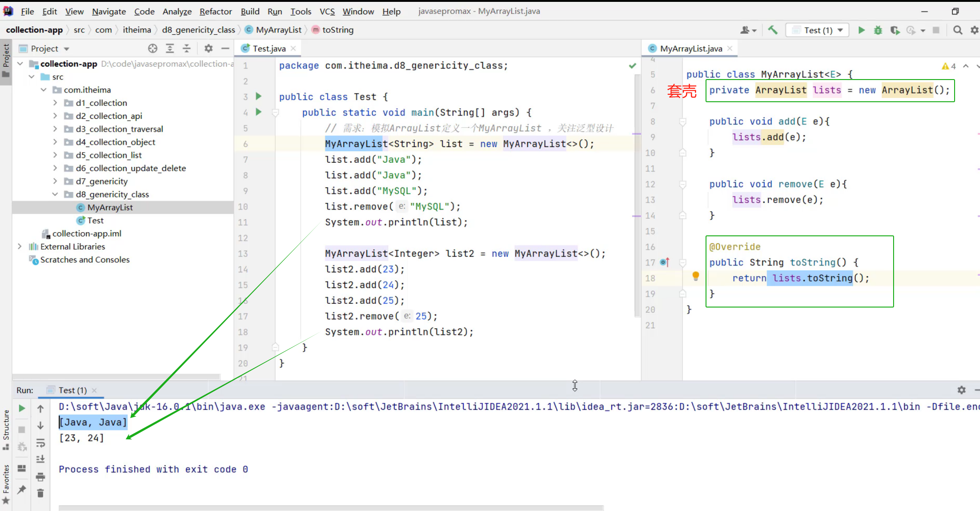Switch to the Test.java editor tab
The image size is (980, 511).
pyautogui.click(x=268, y=49)
